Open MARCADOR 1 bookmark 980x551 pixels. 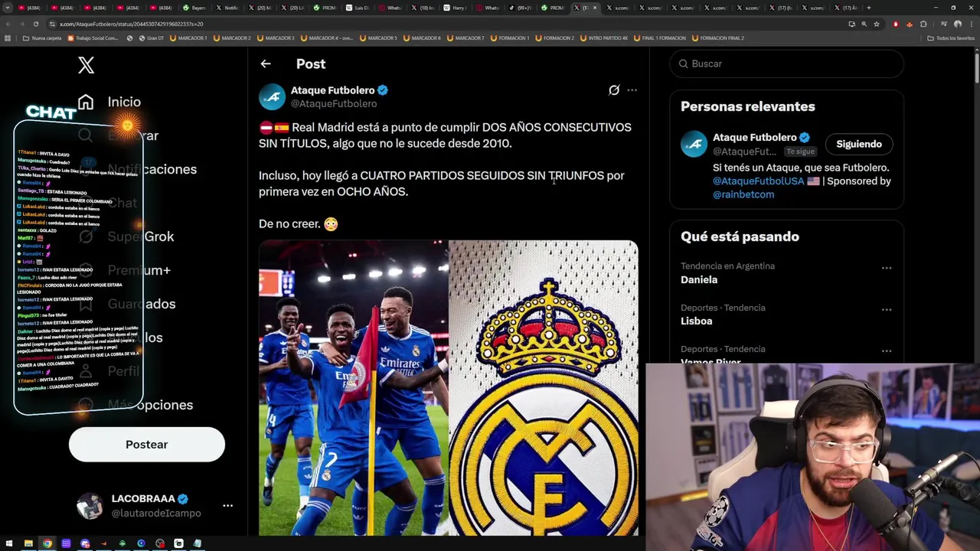coord(190,38)
